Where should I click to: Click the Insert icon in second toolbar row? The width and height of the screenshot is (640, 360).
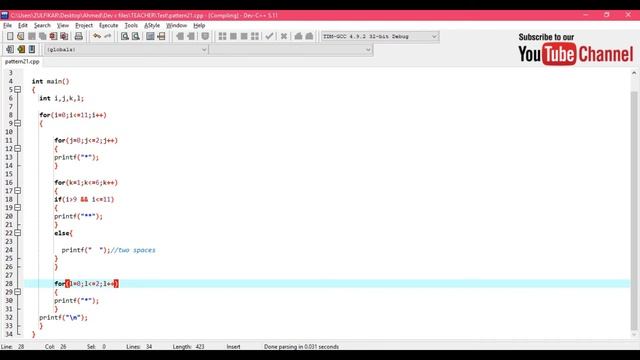tap(10, 49)
